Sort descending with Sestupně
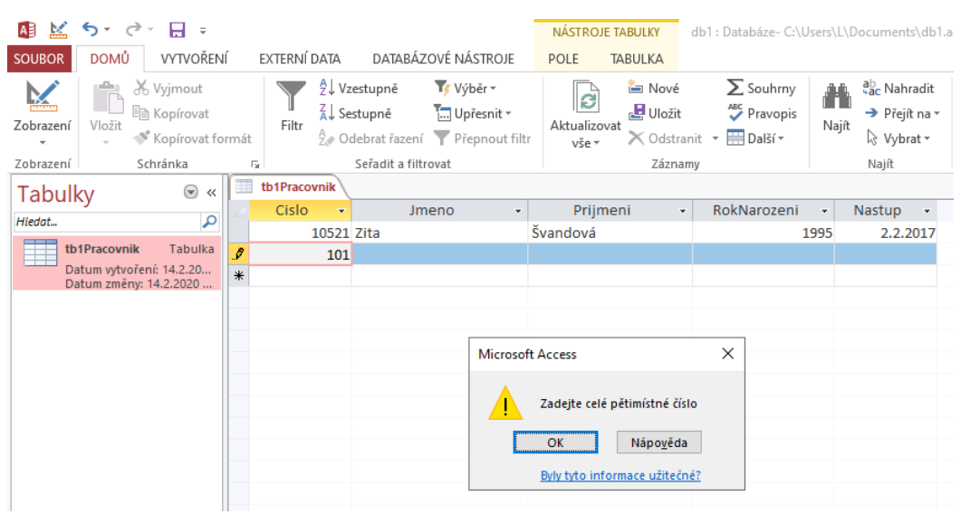Screen dimensions: 980x514 pos(355,113)
